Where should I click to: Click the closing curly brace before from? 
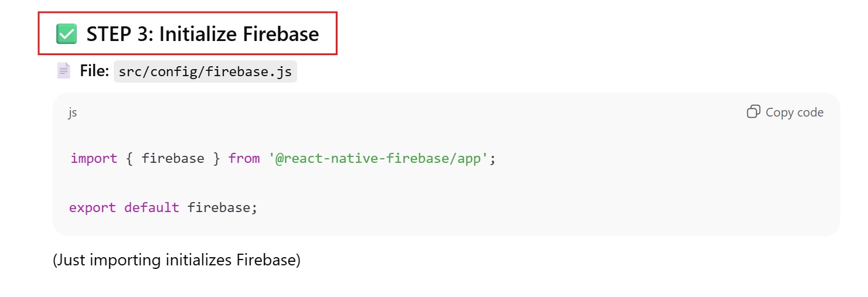click(216, 158)
